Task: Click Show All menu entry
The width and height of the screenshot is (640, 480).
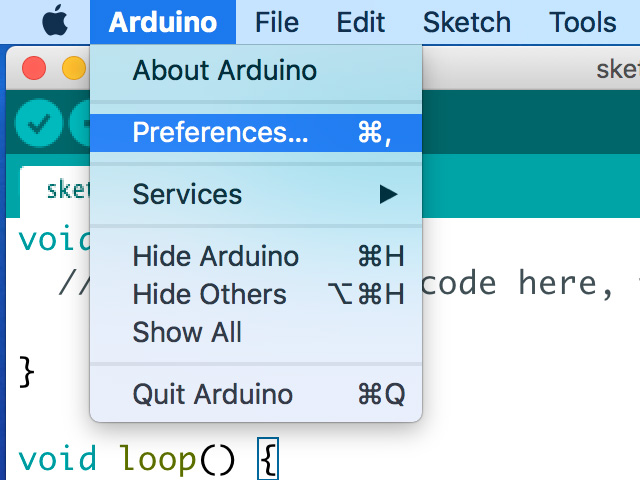Action: [187, 332]
